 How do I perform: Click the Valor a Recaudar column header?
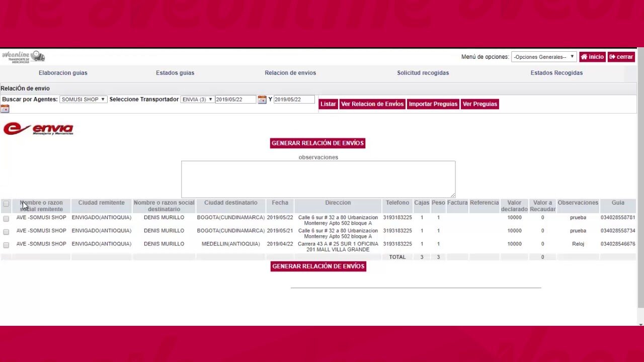point(542,206)
